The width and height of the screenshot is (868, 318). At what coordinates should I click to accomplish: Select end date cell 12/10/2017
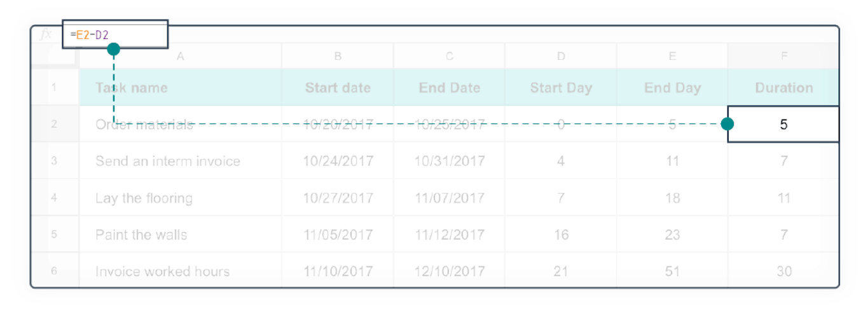pyautogui.click(x=449, y=272)
